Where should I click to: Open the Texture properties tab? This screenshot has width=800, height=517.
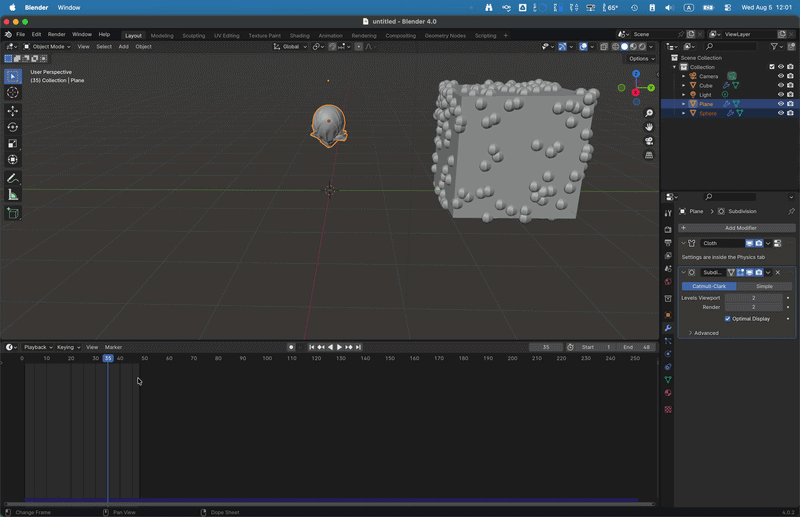point(668,409)
